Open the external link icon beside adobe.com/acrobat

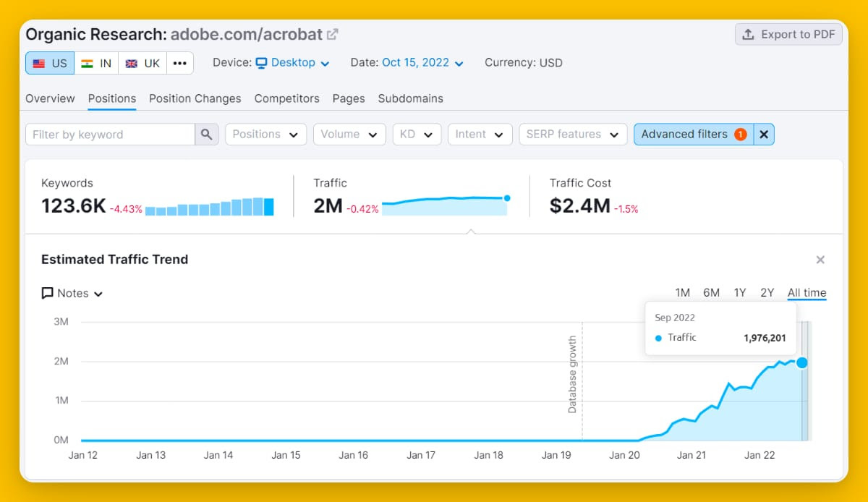click(x=333, y=34)
